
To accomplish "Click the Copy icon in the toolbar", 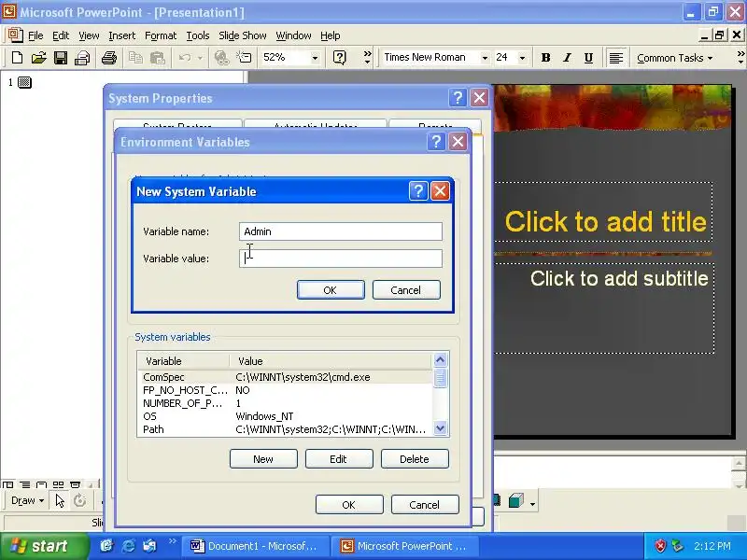I will click(135, 58).
